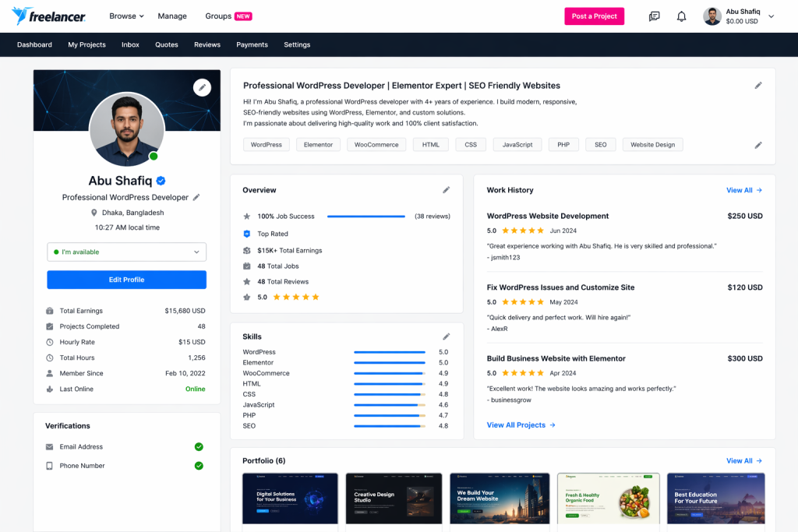Click the $15,680 USD total earnings value
Viewport: 798px width, 532px height.
pyautogui.click(x=185, y=311)
